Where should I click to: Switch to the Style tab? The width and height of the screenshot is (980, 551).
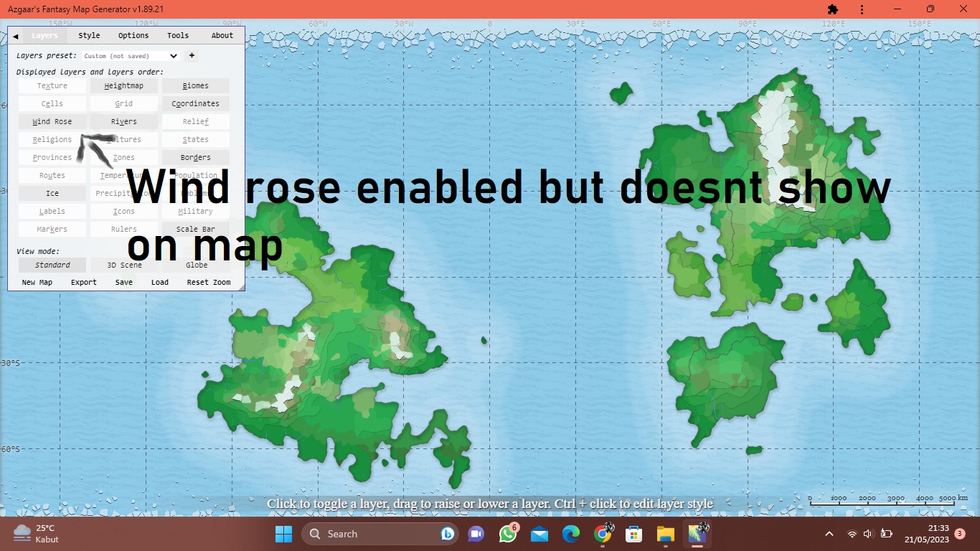click(x=89, y=35)
